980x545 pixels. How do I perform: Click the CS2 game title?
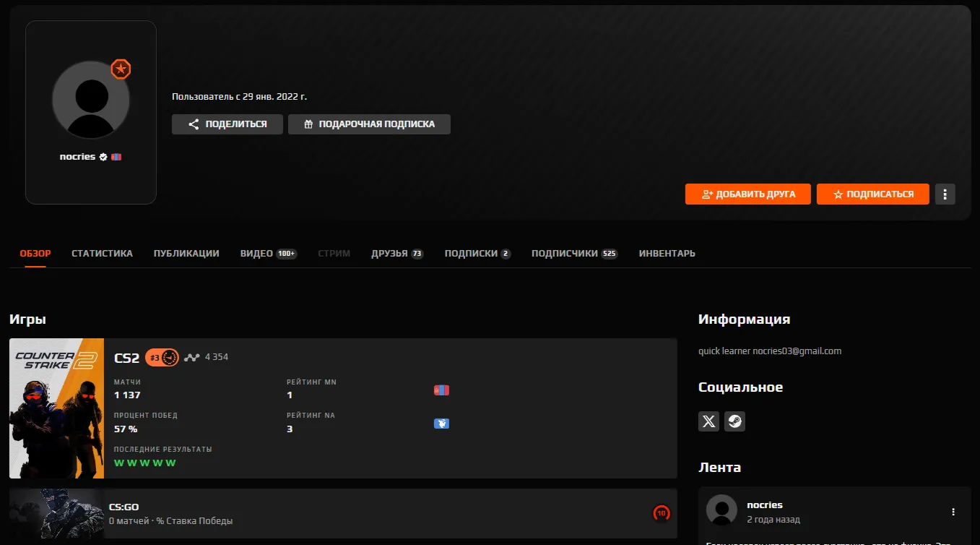(127, 358)
